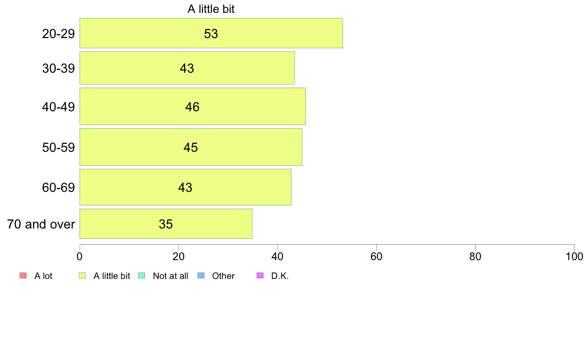588x364 pixels.
Task: Select the 70 and over bar
Action: pyautogui.click(x=166, y=224)
